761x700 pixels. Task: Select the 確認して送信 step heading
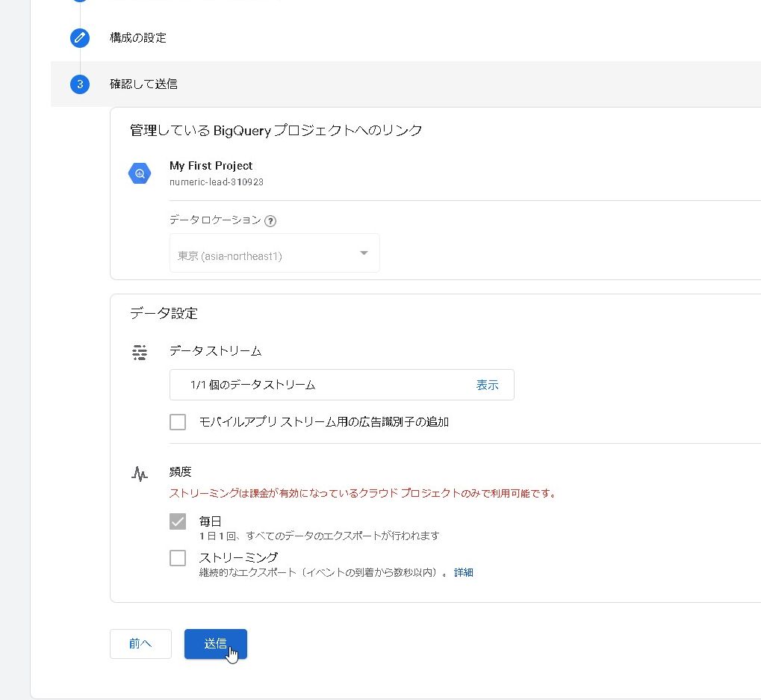143,84
